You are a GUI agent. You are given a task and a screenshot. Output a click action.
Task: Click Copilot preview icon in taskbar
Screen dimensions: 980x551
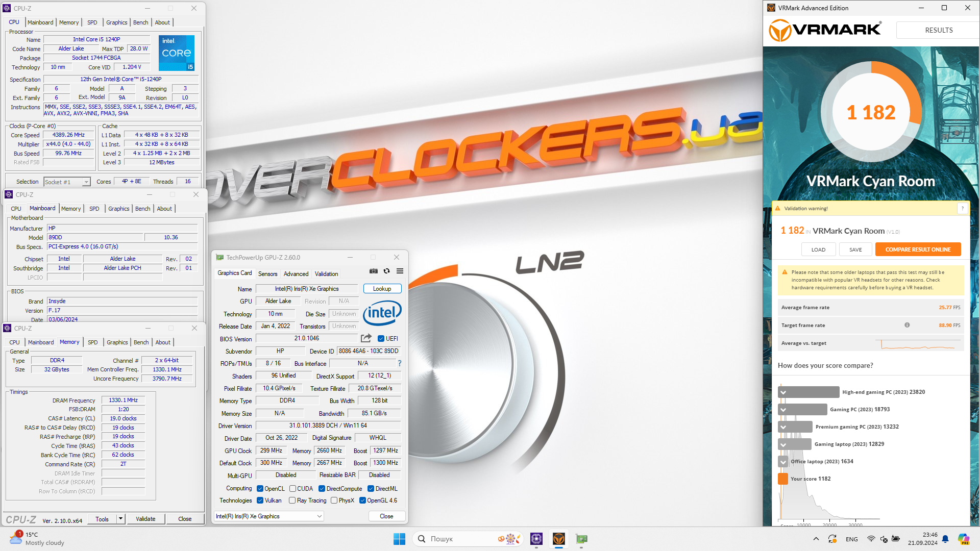[964, 539]
